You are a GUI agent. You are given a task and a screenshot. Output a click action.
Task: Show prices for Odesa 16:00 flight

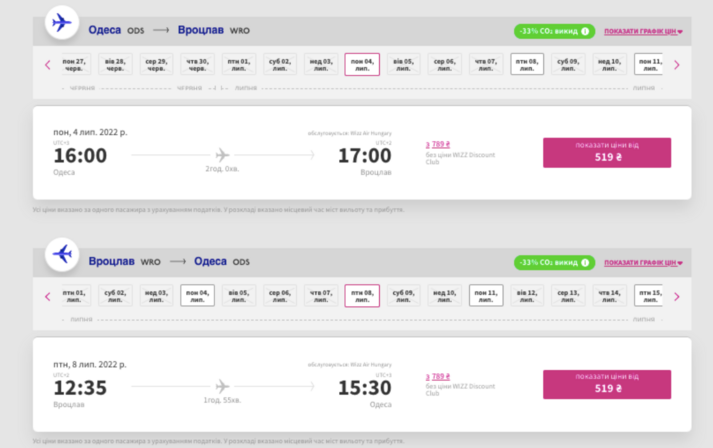607,153
